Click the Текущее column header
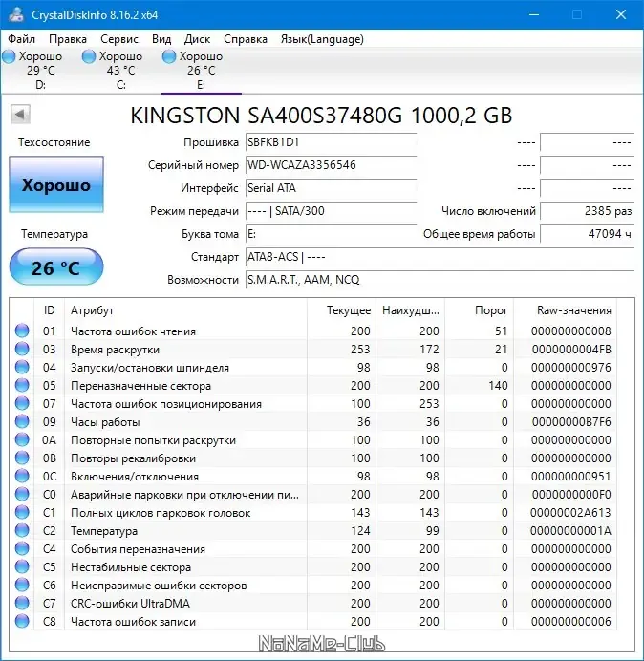 (x=342, y=310)
